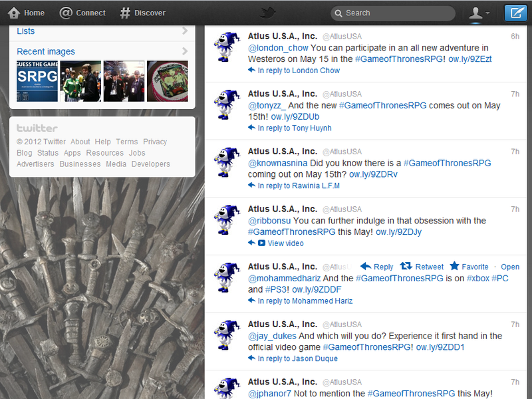Click the Atlus avatar on the @tonyzz_ tweet

227,104
